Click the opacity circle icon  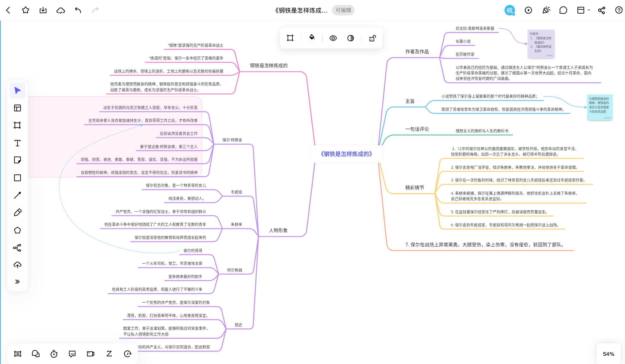point(351,38)
